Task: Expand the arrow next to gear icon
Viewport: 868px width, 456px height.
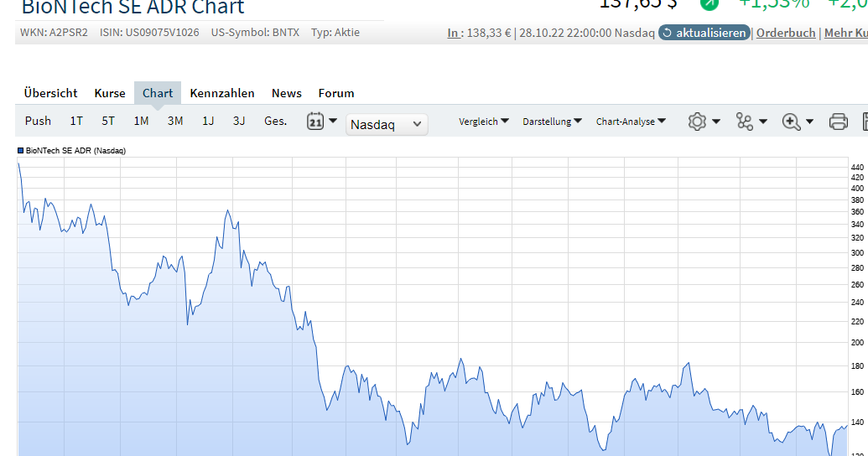Action: point(715,122)
